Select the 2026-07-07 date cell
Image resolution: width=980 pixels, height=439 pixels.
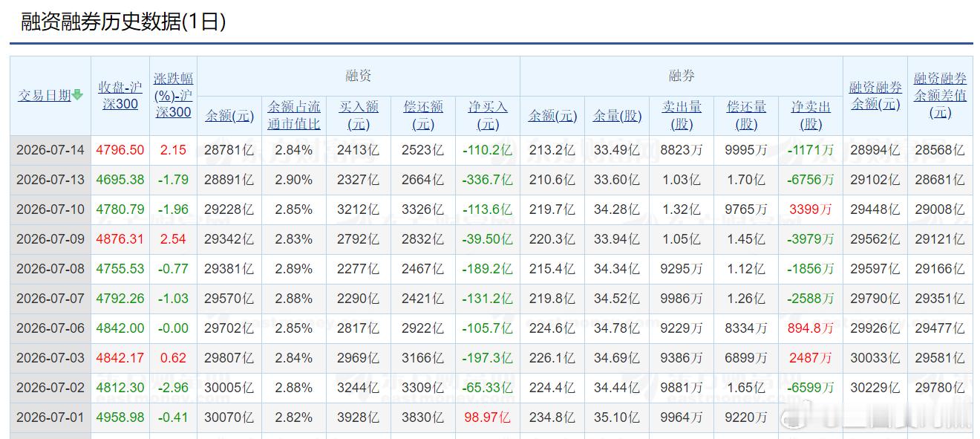point(50,299)
